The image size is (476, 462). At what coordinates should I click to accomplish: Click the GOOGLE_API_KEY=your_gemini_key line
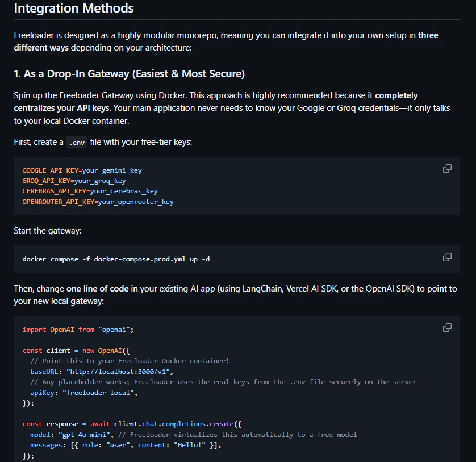pyautogui.click(x=82, y=170)
